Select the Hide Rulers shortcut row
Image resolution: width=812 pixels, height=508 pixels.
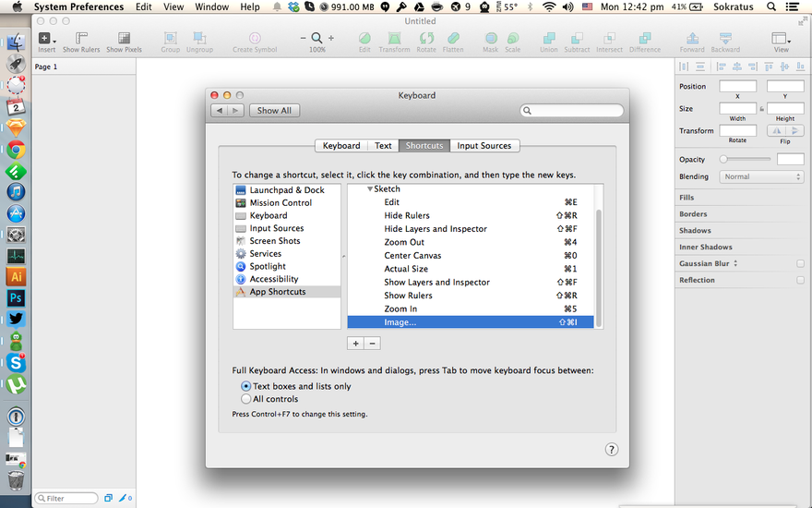471,215
